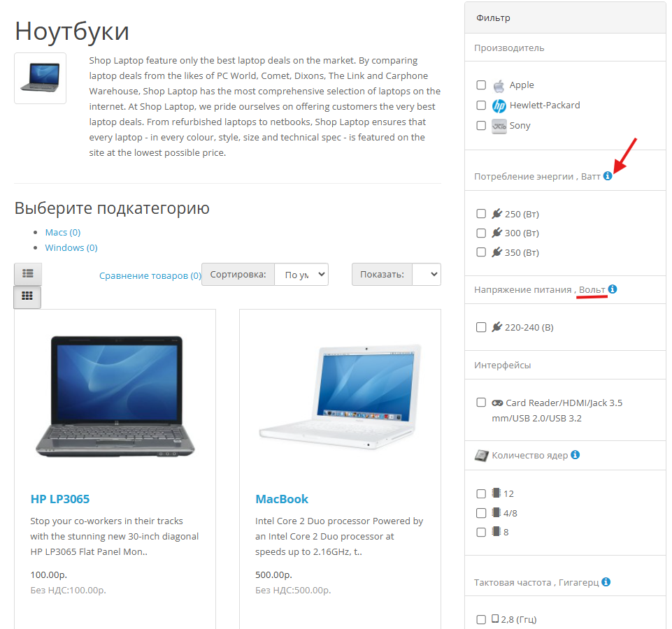Select the 4/8 cores checkbox
Image resolution: width=672 pixels, height=629 pixels.
pos(481,513)
